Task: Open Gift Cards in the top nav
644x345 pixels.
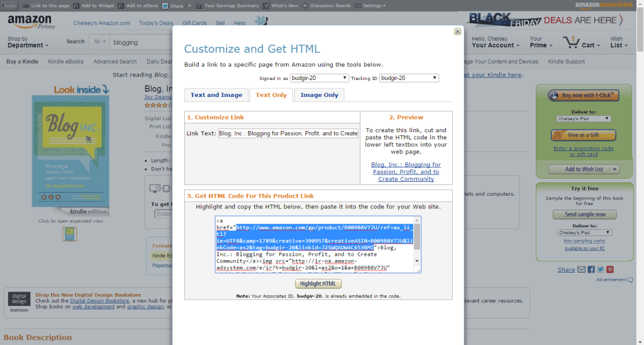Action: click(x=194, y=23)
